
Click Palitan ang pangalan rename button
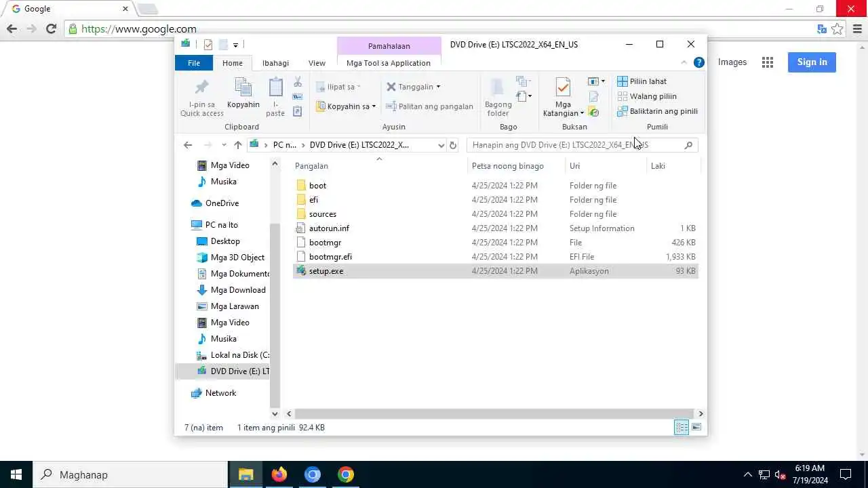[x=429, y=106]
